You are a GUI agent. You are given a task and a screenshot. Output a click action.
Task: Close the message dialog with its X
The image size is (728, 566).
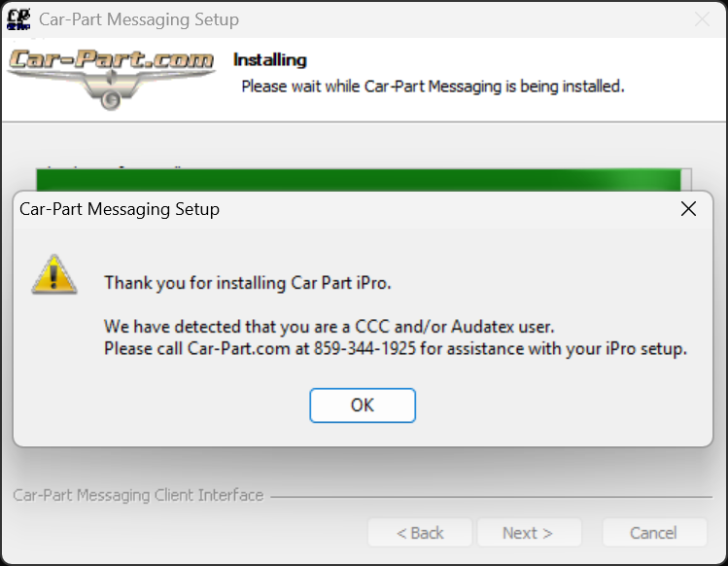click(x=688, y=209)
